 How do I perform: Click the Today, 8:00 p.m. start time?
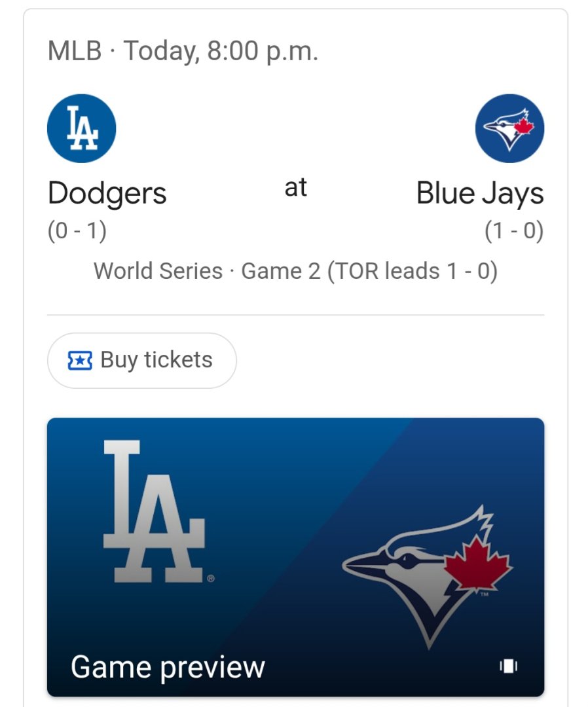[221, 51]
